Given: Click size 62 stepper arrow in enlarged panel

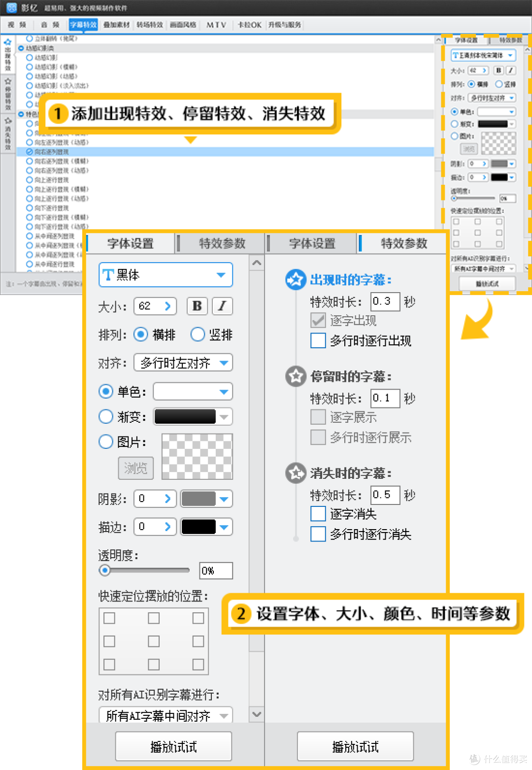Looking at the screenshot, I should point(167,306).
